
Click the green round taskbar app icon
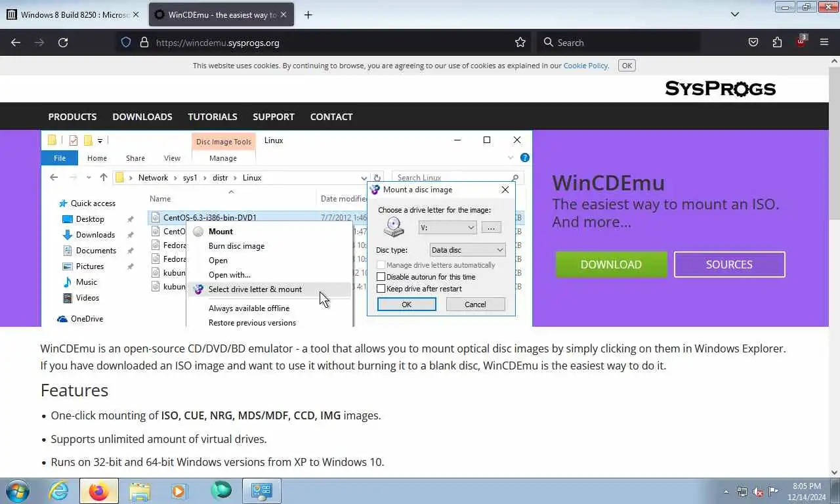221,491
